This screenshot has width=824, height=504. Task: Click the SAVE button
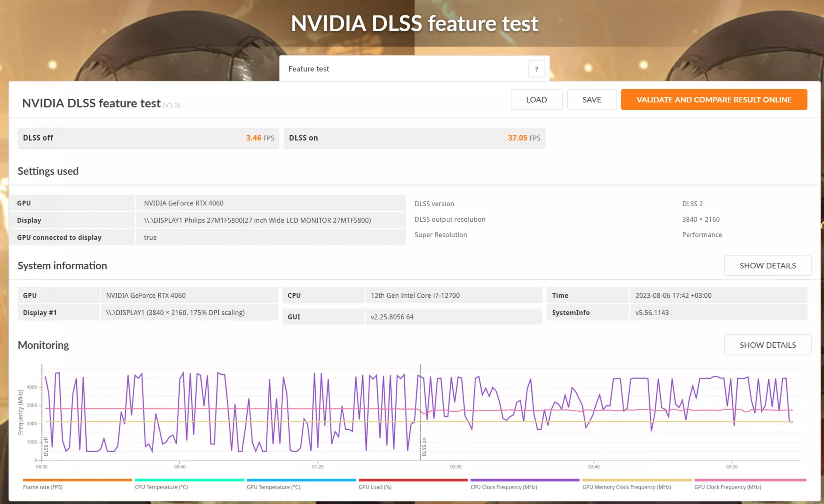click(591, 100)
